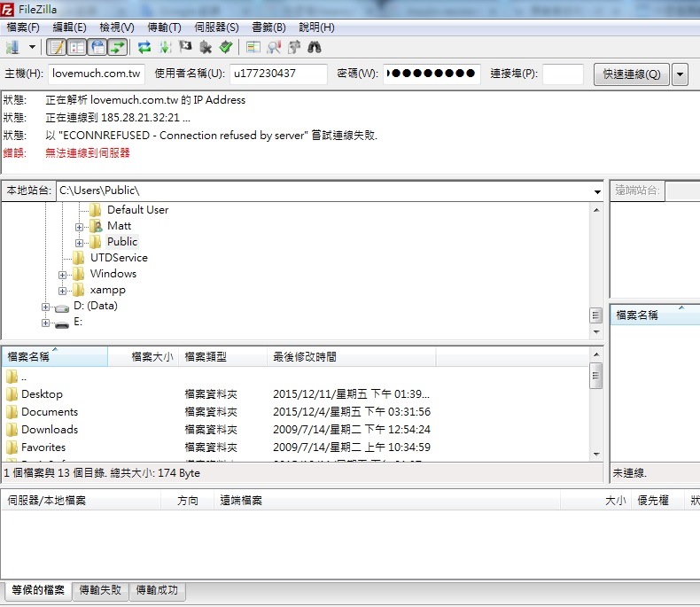Open the 伺服器(S) menu

(216, 27)
